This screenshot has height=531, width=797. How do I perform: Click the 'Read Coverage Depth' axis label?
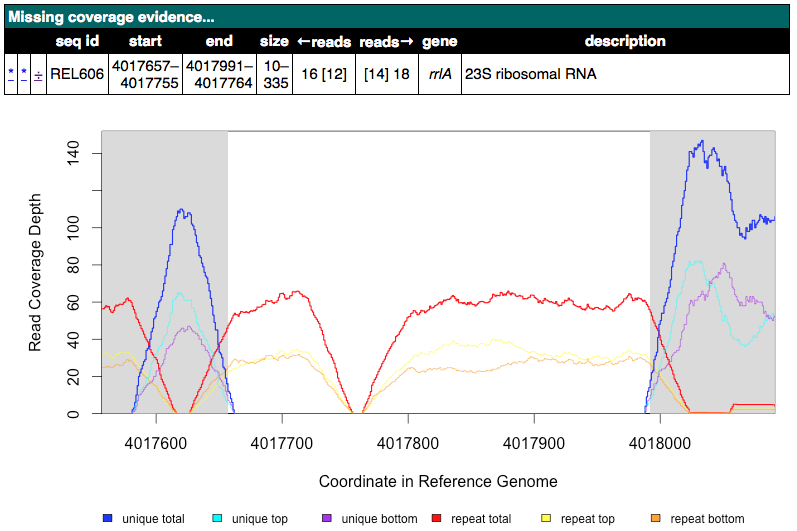tap(36, 272)
